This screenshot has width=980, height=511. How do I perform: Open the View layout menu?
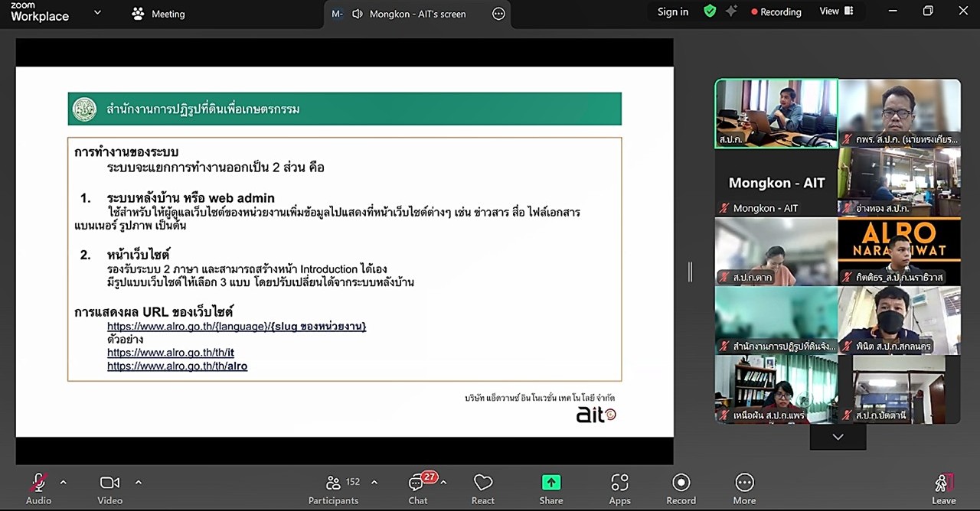click(836, 11)
